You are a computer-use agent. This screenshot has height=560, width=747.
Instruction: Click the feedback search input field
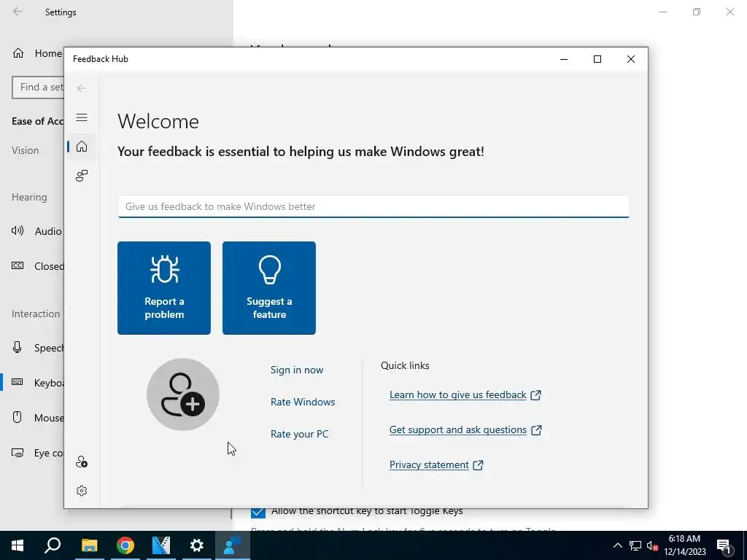pos(373,206)
